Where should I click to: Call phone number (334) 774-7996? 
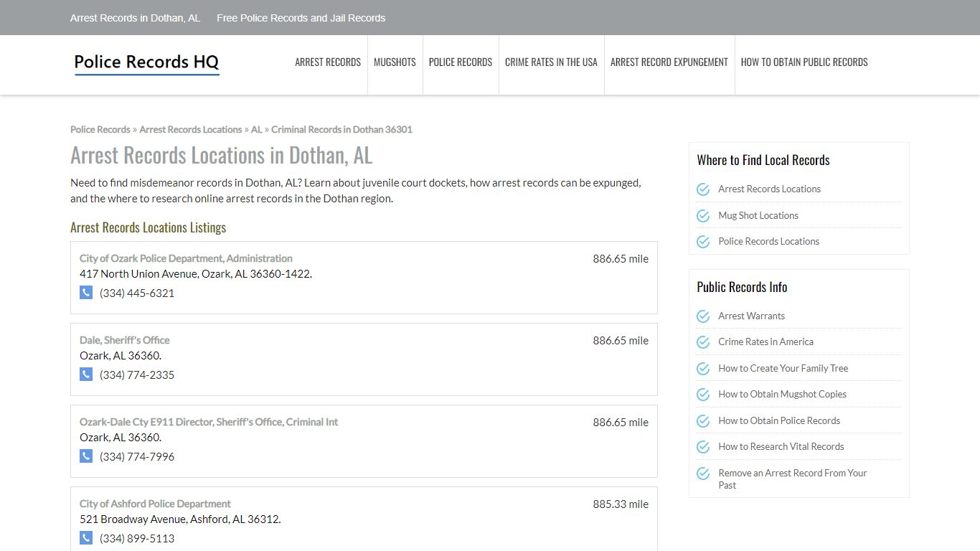(x=137, y=456)
